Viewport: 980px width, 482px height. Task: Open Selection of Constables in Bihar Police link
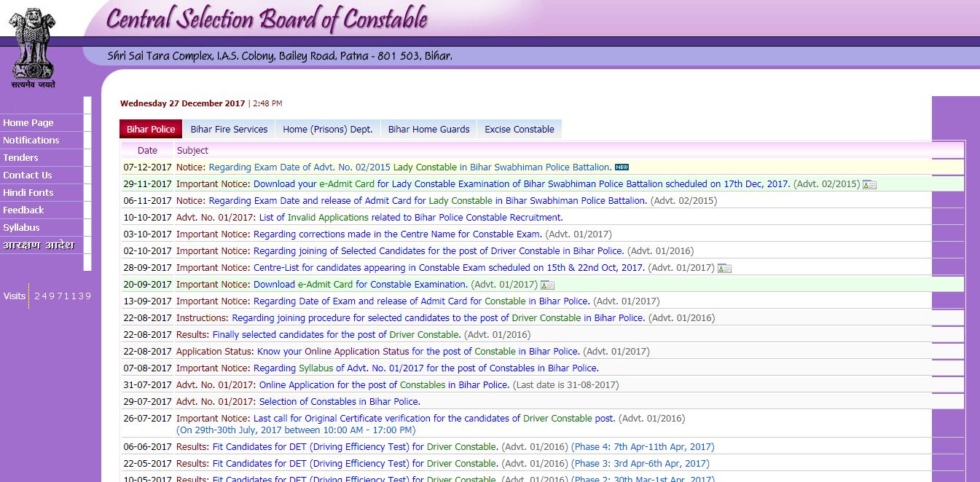pyautogui.click(x=340, y=402)
